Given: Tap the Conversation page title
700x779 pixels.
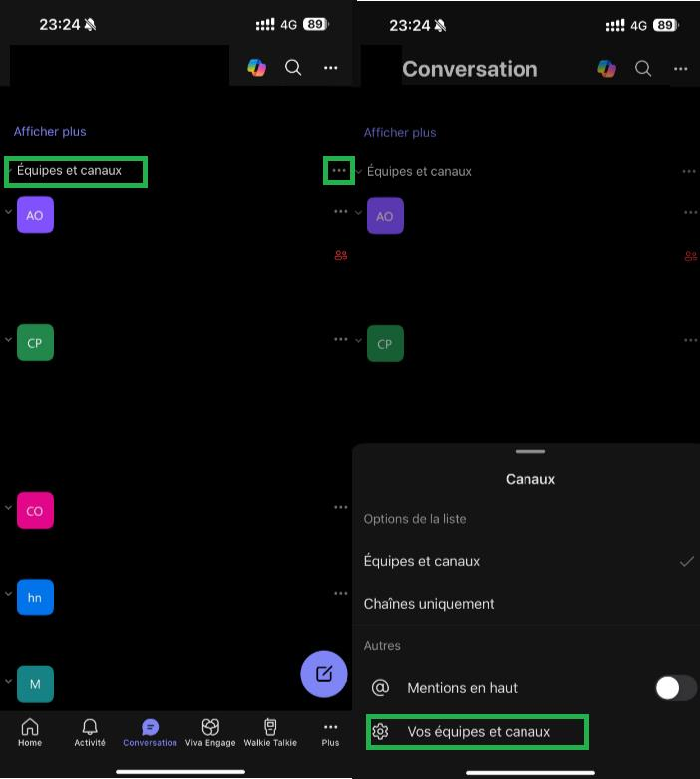Looking at the screenshot, I should [x=470, y=69].
